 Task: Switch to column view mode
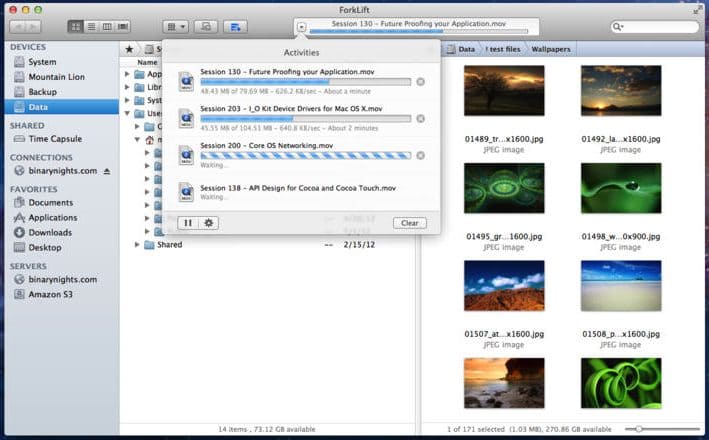click(107, 27)
